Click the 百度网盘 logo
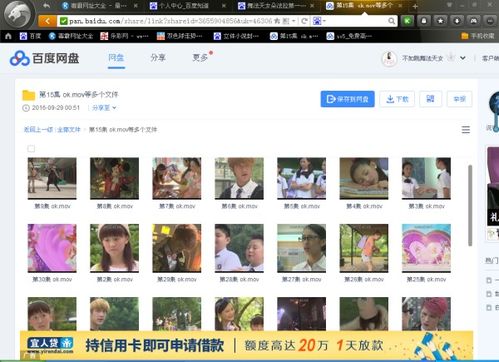Screen dimensions: 499x362 44,58
